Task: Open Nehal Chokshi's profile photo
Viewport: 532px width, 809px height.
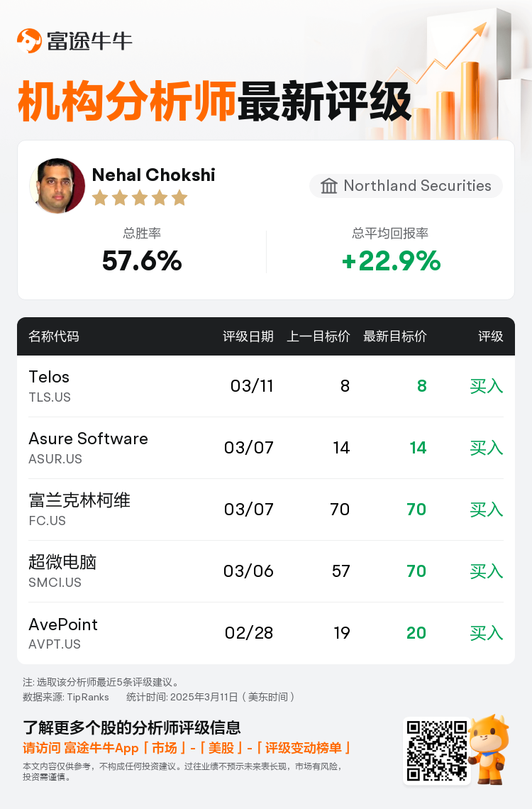Action: click(57, 186)
